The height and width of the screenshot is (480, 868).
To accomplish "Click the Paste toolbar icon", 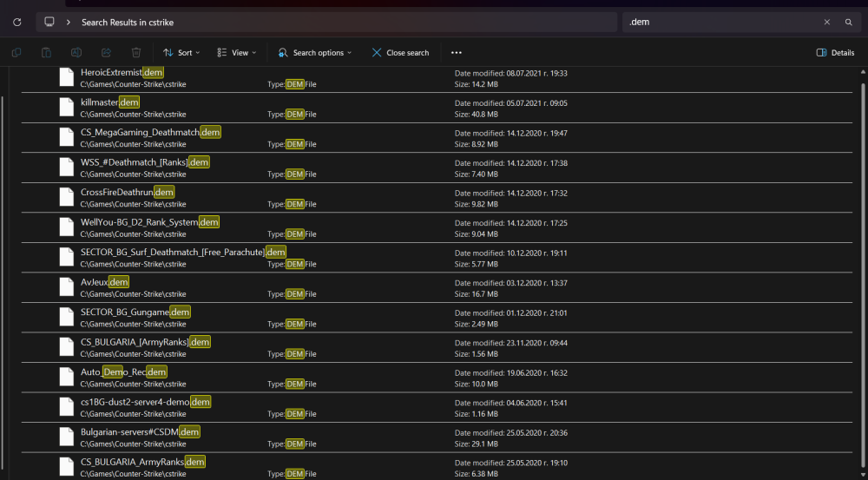I will coord(47,53).
